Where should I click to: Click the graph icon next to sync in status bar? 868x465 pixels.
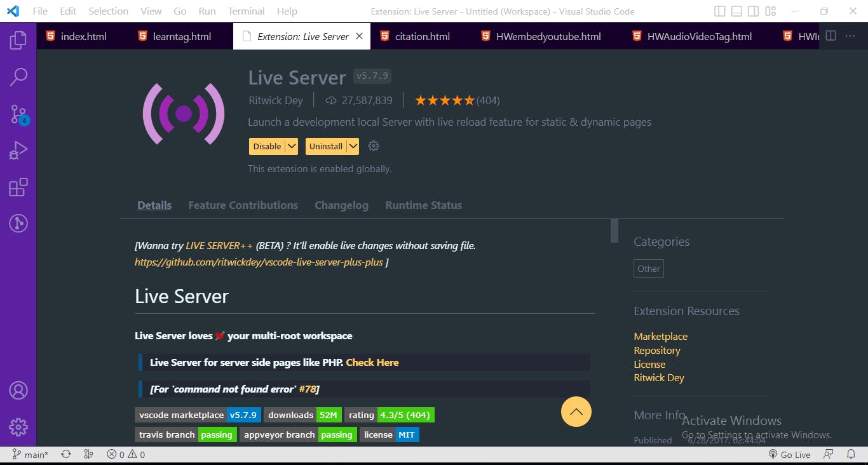pyautogui.click(x=88, y=454)
